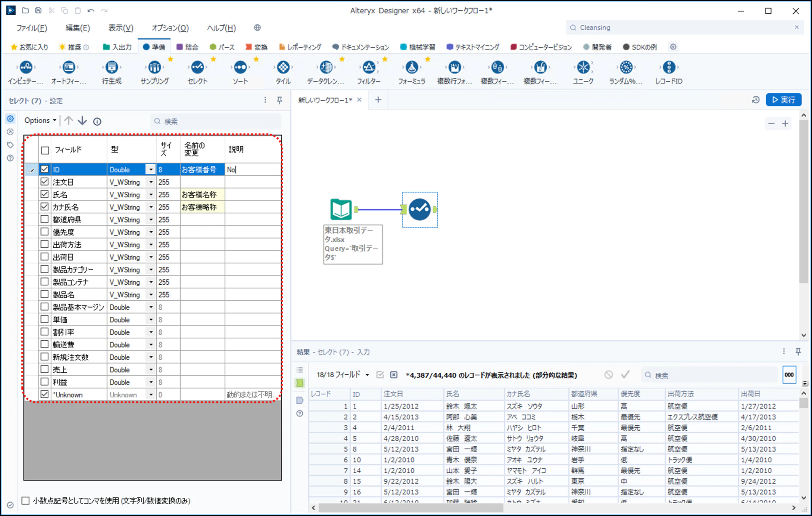Image resolution: width=812 pixels, height=516 pixels.
Task: Select the ユニーク tool icon
Action: 583,67
